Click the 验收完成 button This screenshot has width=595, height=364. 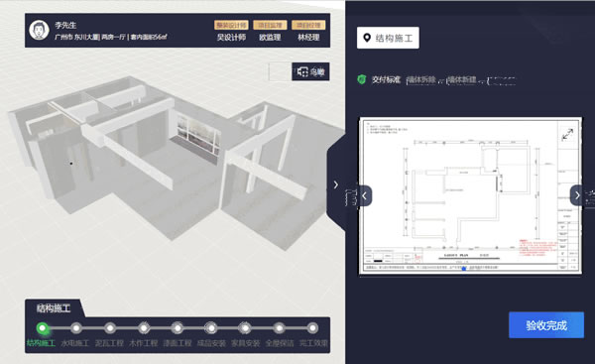pos(546,325)
